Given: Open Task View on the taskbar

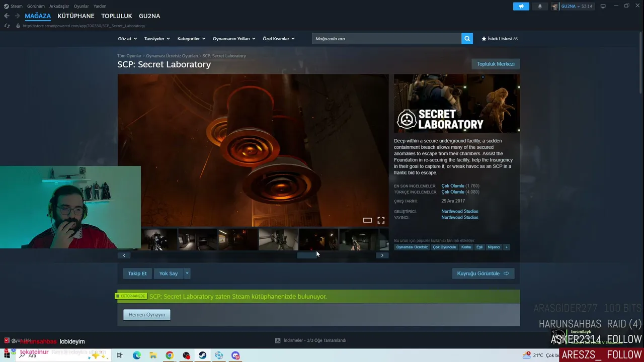Looking at the screenshot, I should [120, 355].
